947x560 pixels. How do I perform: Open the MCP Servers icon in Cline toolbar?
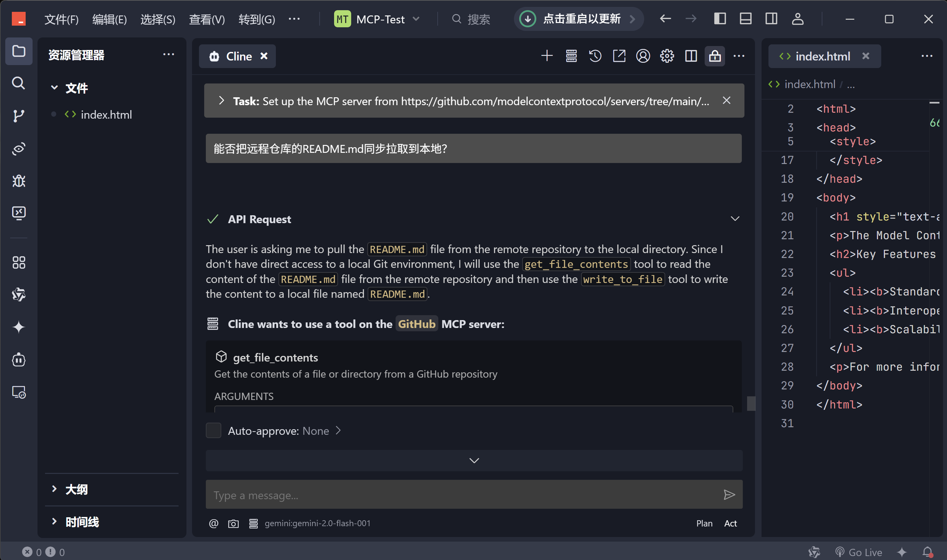coord(571,56)
